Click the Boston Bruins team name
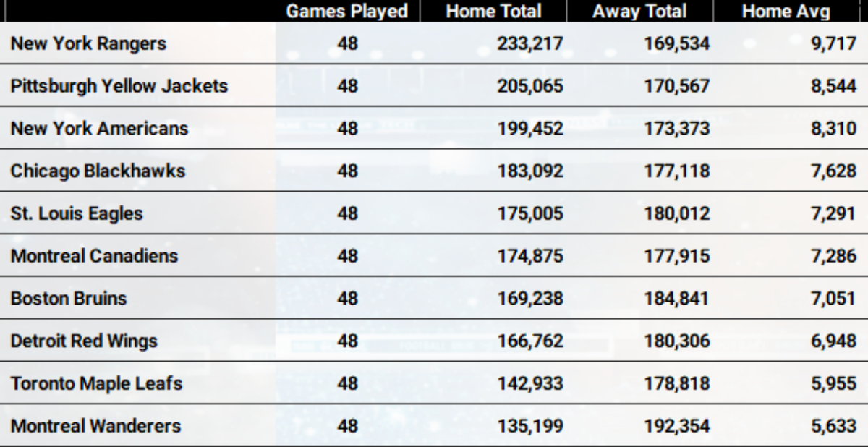868x447 pixels. [x=69, y=299]
